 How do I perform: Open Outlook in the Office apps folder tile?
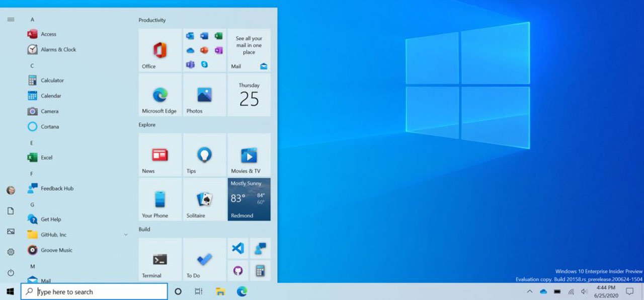click(x=190, y=36)
